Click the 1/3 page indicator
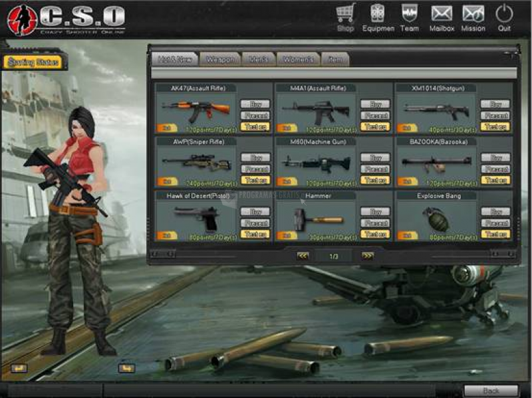The height and width of the screenshot is (398, 532). coord(334,256)
